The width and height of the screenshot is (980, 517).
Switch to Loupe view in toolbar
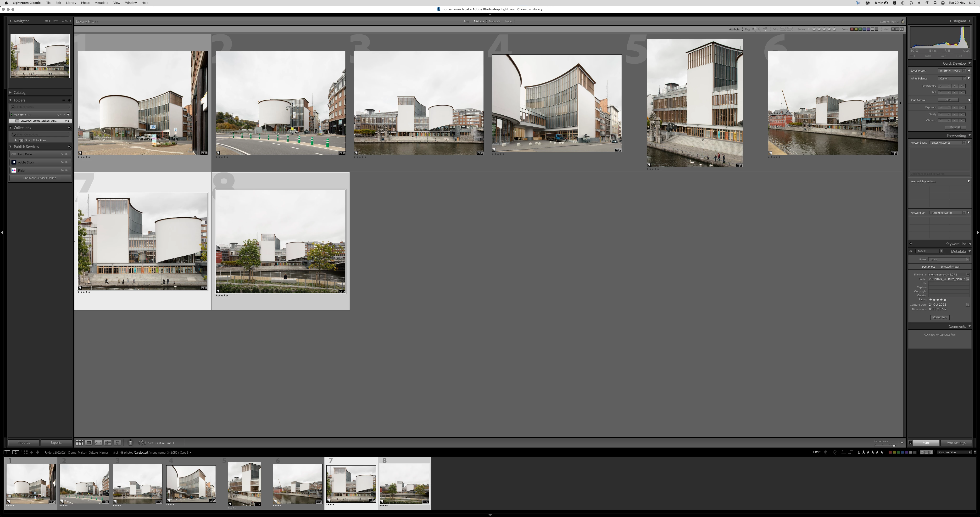point(89,443)
